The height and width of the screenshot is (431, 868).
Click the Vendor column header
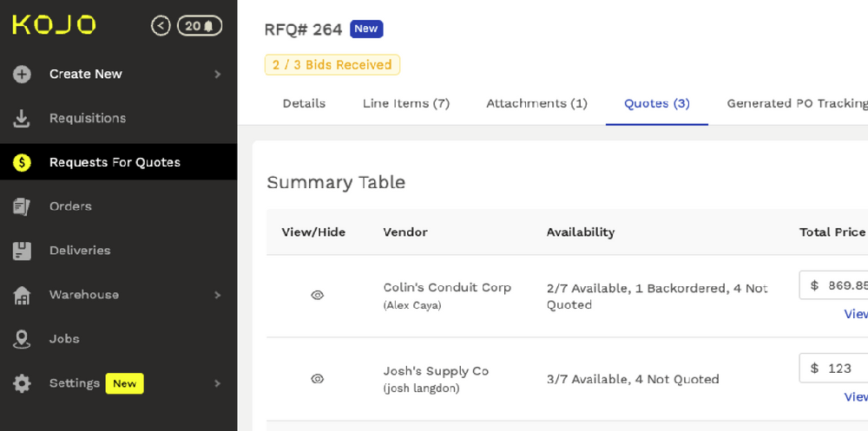405,232
